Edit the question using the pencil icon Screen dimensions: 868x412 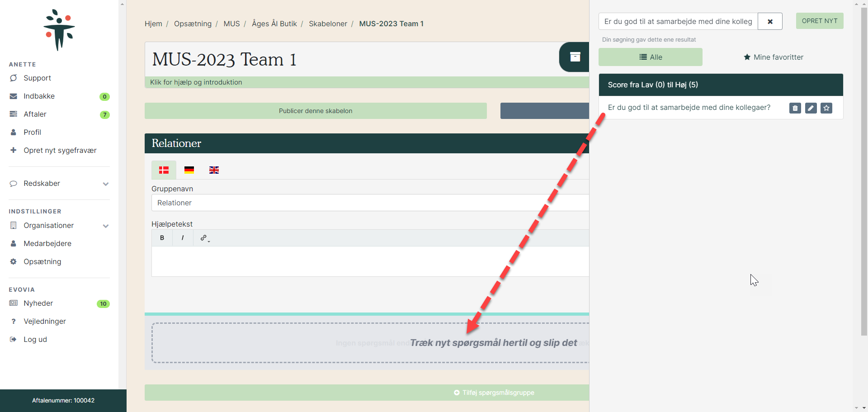click(x=811, y=108)
